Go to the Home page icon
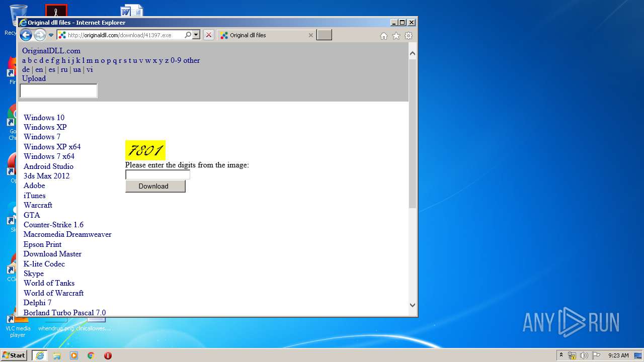This screenshot has height=362, width=644. click(384, 36)
